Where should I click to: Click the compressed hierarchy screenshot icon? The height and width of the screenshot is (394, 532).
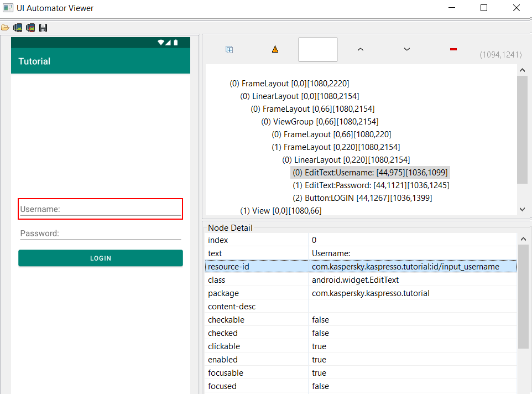(30, 28)
